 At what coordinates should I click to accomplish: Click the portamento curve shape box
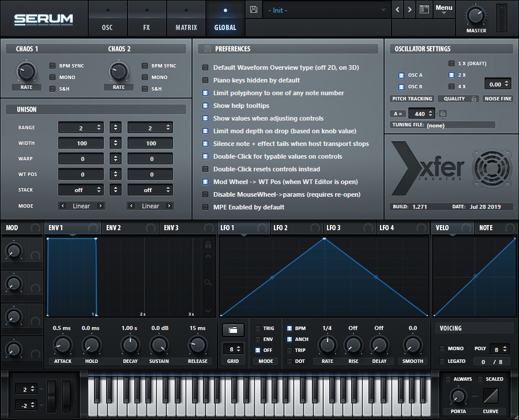[x=490, y=396]
